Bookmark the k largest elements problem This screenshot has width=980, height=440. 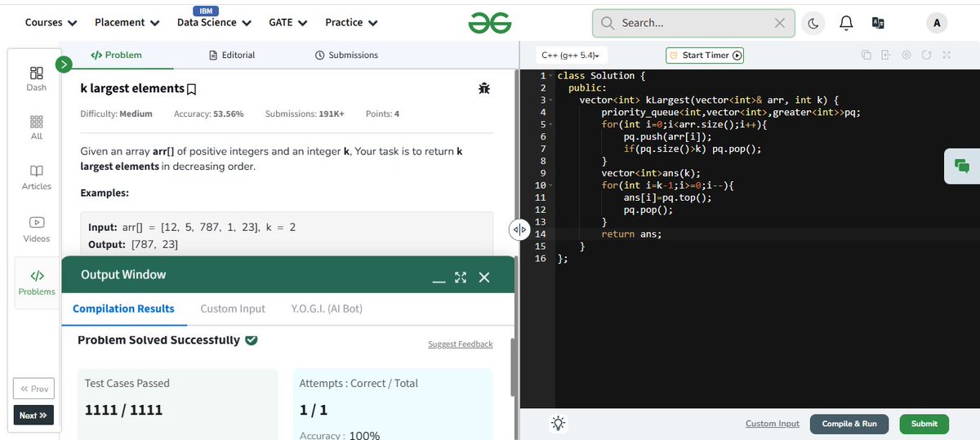coord(192,88)
